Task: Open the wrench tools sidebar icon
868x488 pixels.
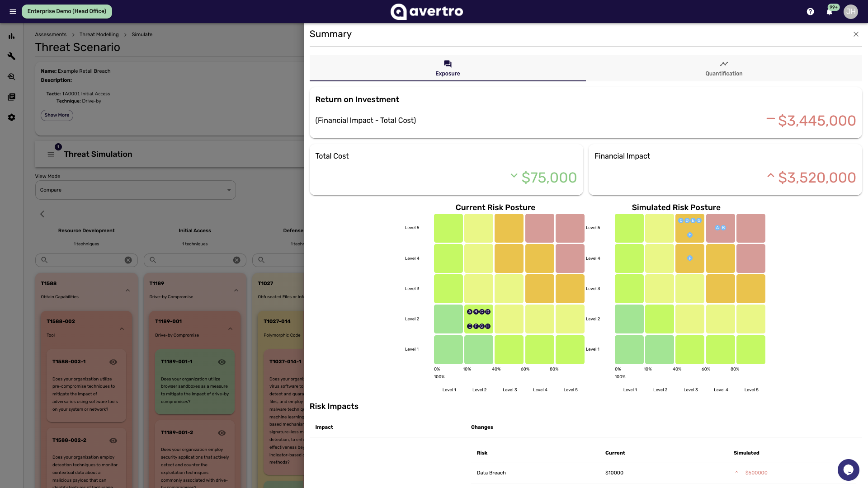Action: (x=12, y=56)
